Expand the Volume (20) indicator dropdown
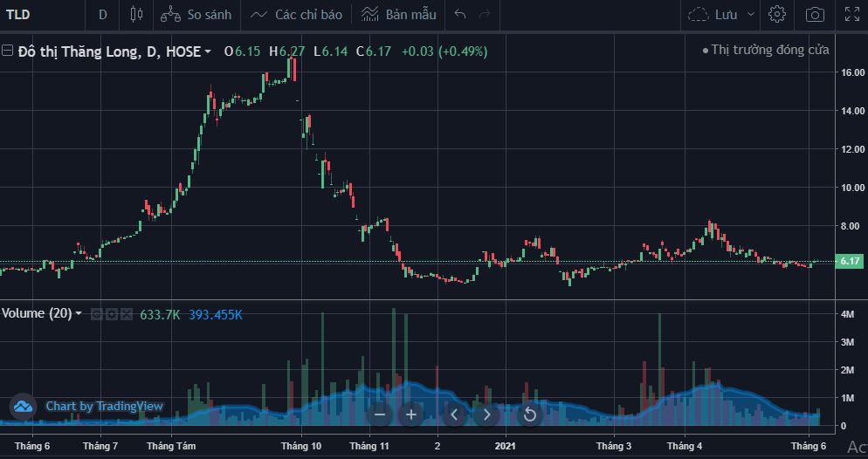Screen dimensions: 868x459 pos(79,313)
